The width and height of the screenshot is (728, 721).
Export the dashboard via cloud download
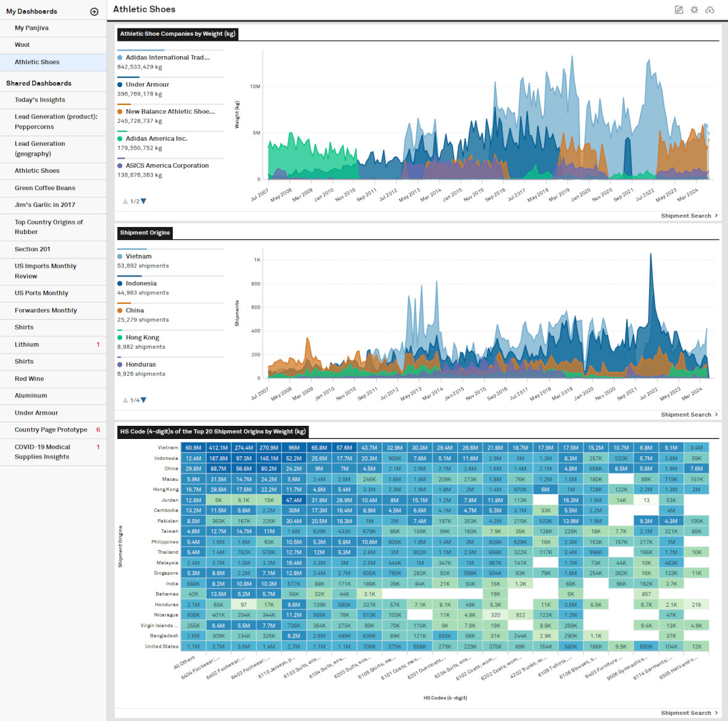click(x=710, y=9)
